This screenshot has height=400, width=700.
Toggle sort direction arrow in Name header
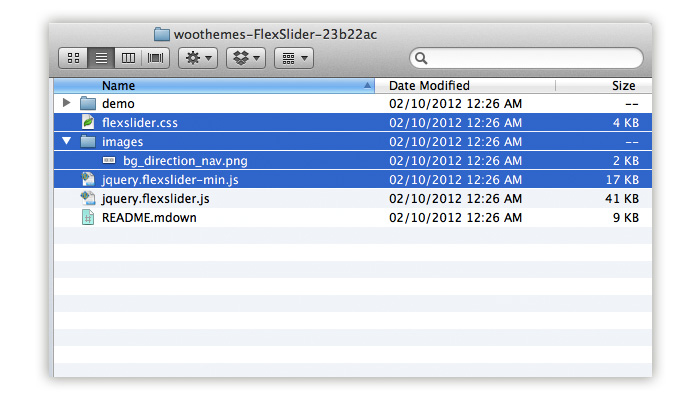(x=367, y=85)
